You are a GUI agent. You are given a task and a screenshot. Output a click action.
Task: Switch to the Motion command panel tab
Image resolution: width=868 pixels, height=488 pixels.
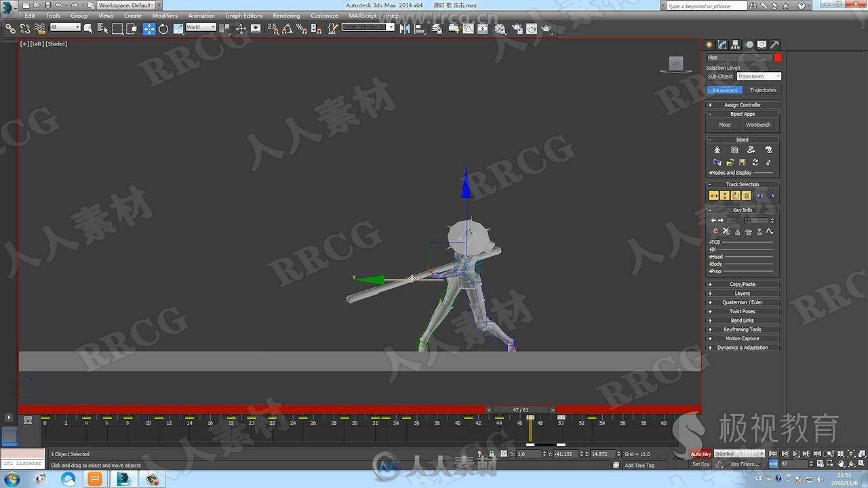[x=749, y=45]
